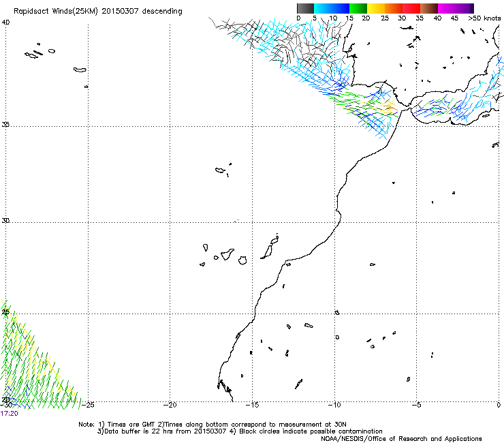
Task: Click the latitude axis label '35'
Action: [5, 124]
